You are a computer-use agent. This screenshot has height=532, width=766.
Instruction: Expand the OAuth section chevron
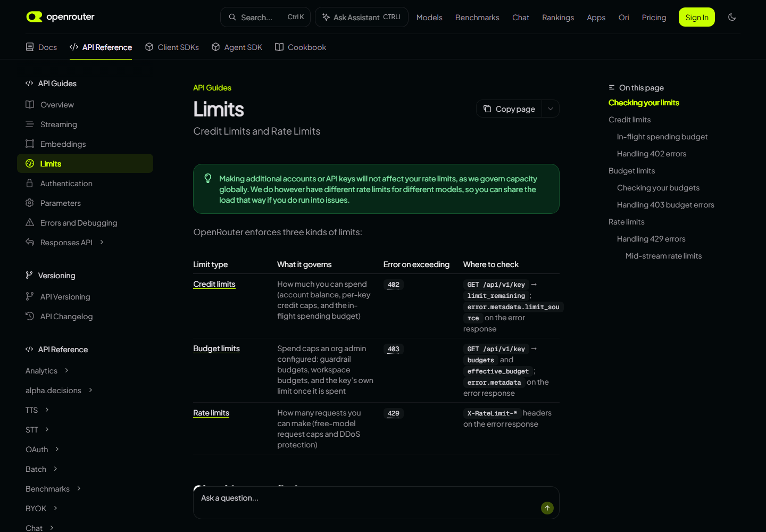pyautogui.click(x=57, y=449)
